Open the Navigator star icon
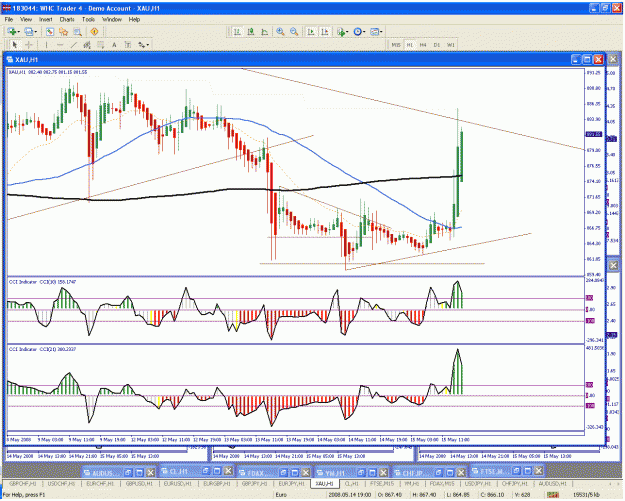 [x=63, y=31]
